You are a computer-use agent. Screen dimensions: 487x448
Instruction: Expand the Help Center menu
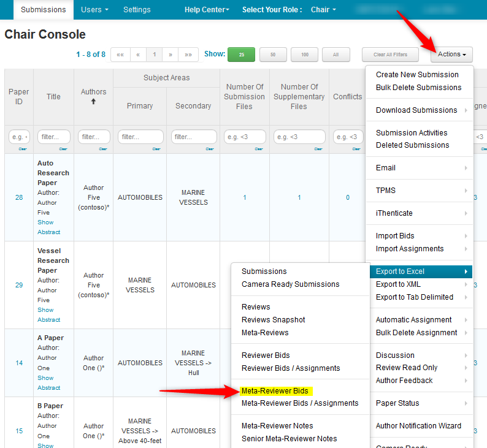point(207,10)
